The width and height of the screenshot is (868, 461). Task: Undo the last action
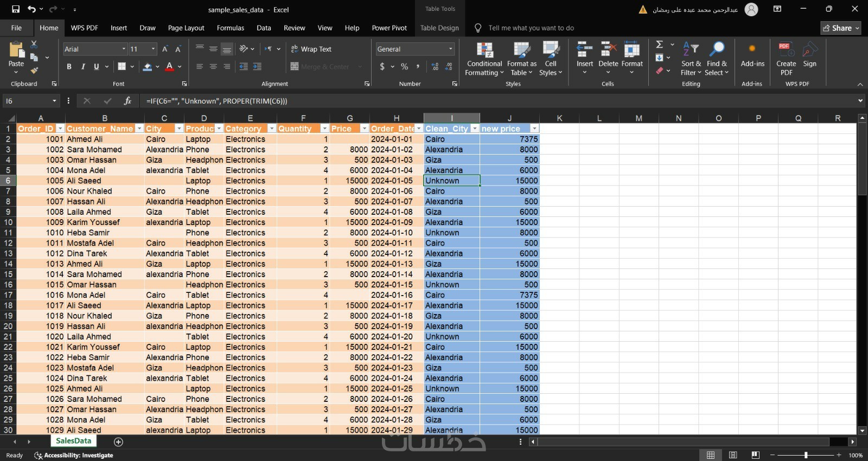tap(31, 9)
